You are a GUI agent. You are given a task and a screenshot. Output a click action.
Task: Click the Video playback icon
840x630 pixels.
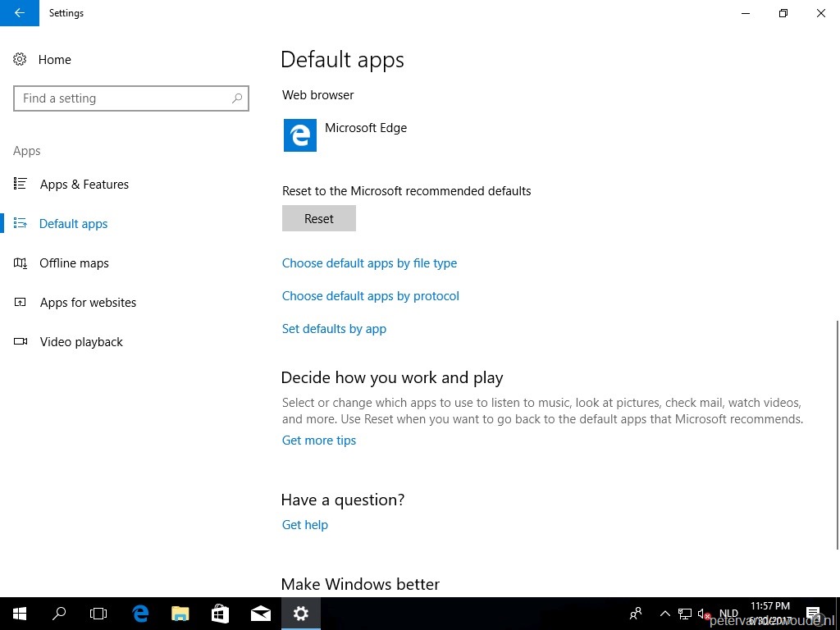tap(21, 341)
